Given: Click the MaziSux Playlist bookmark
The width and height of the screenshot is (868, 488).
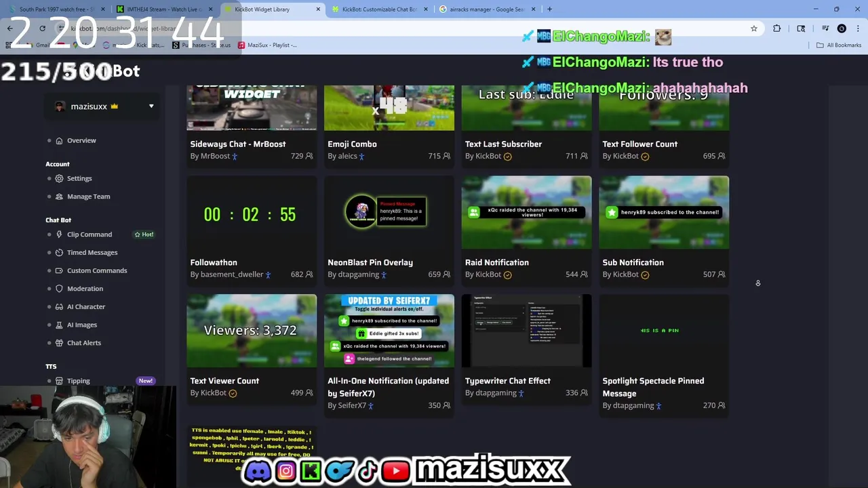Looking at the screenshot, I should coord(267,45).
